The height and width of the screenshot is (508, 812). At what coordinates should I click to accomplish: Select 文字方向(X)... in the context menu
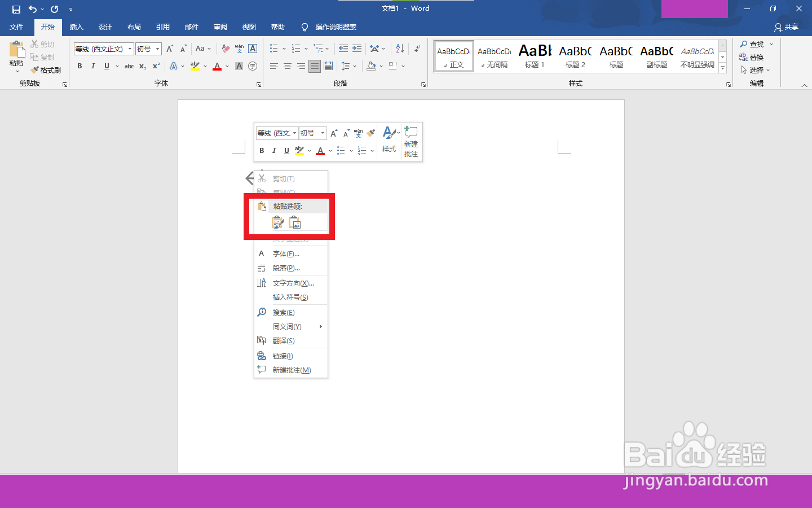(x=291, y=283)
